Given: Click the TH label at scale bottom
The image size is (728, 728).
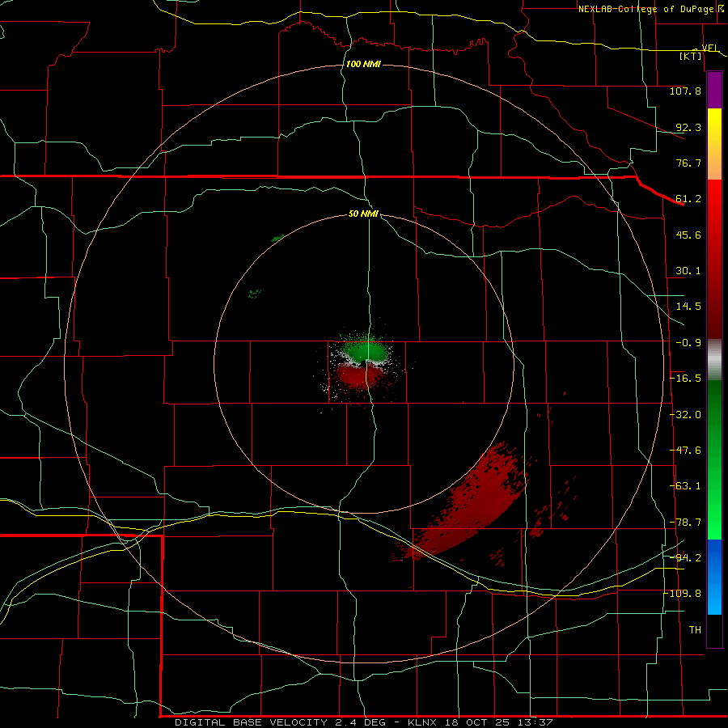Looking at the screenshot, I should click(x=695, y=630).
